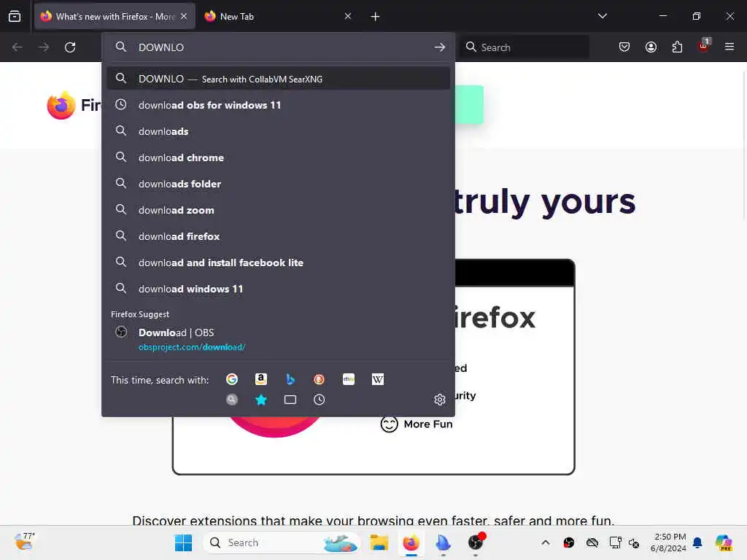Open the taskbar clock showing 2:50 PM
Screen dimensions: 747x560
point(668,542)
